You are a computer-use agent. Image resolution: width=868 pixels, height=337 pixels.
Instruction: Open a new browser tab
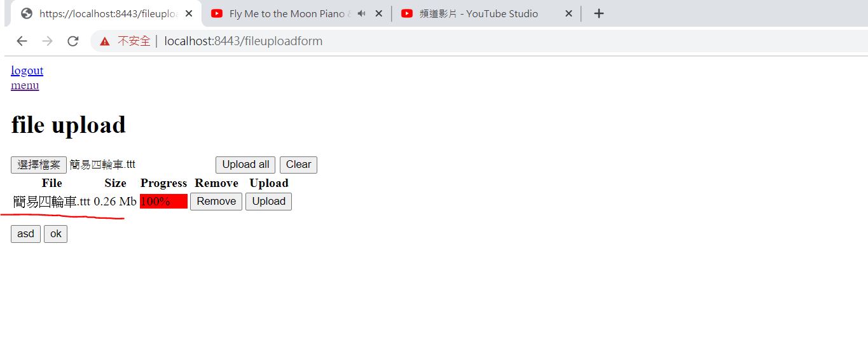(x=598, y=13)
